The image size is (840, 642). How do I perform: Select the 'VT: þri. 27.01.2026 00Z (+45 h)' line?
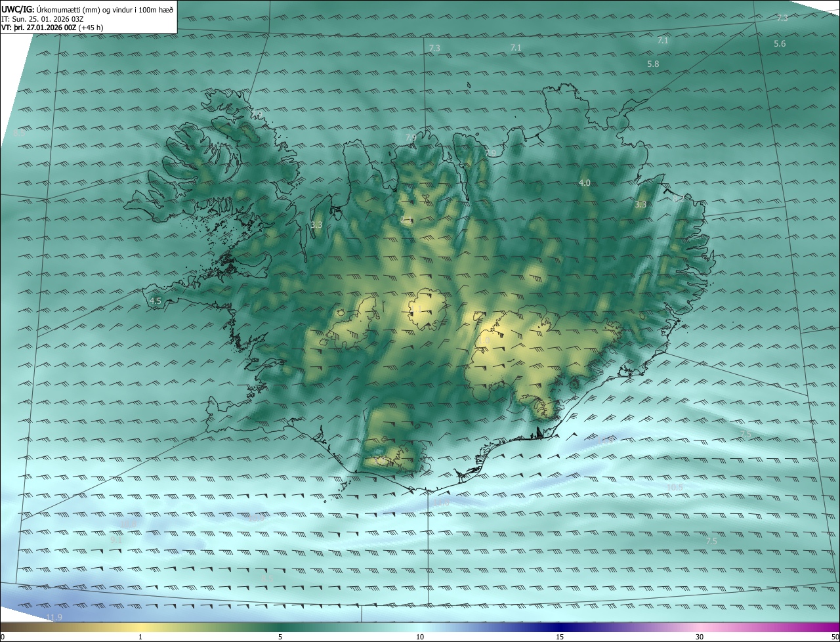(52, 28)
